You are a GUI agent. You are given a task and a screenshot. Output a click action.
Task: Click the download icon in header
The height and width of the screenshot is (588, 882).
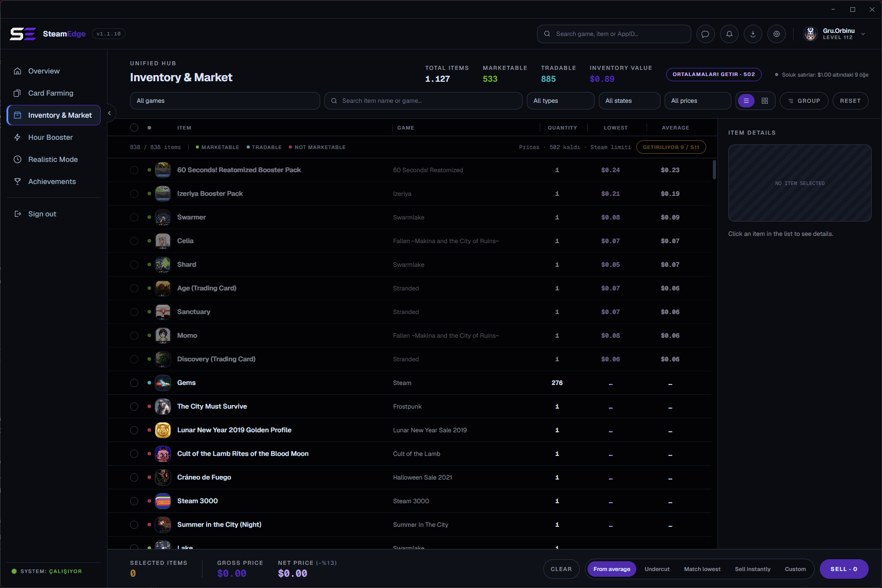point(753,34)
